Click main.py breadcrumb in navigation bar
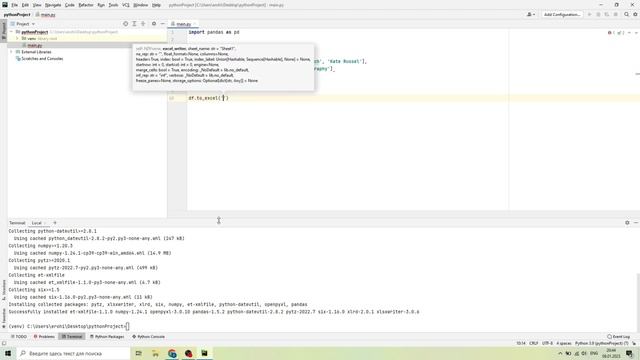 tap(45, 15)
